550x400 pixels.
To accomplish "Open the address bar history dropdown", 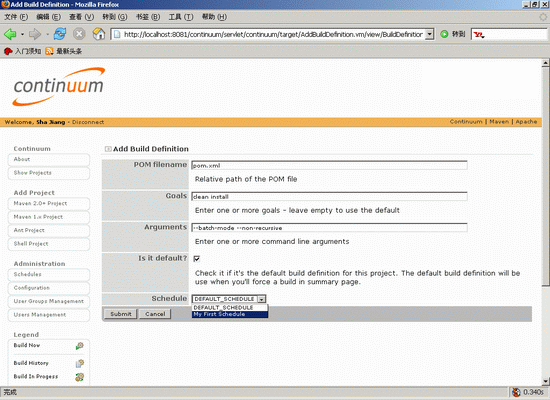I will [429, 34].
